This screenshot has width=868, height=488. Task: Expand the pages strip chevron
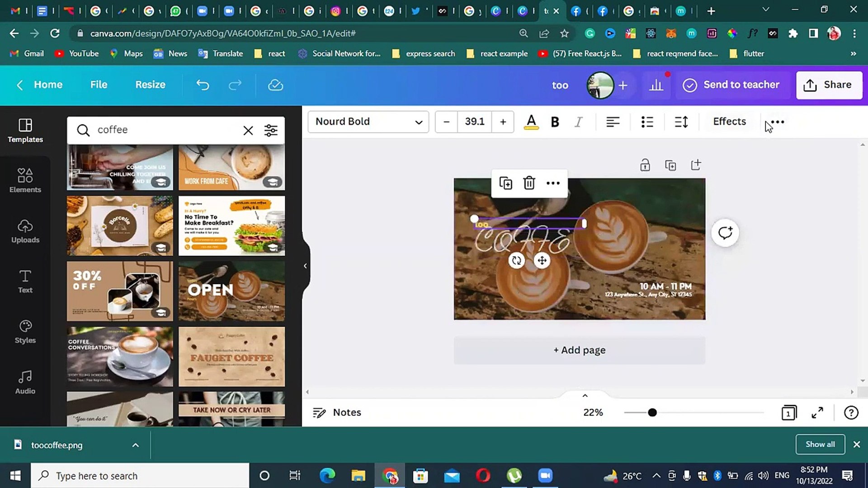pyautogui.click(x=585, y=395)
